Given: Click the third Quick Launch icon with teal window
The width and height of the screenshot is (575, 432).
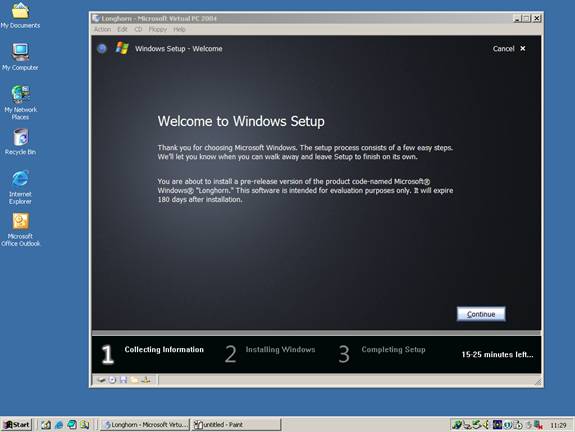Looking at the screenshot, I should [x=72, y=425].
